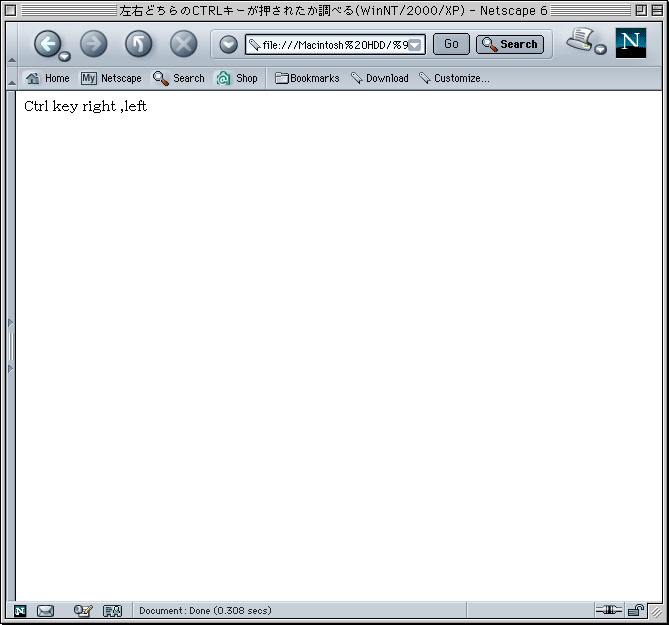This screenshot has width=669, height=625.
Task: Click the Forward navigation arrow
Action: (93, 44)
